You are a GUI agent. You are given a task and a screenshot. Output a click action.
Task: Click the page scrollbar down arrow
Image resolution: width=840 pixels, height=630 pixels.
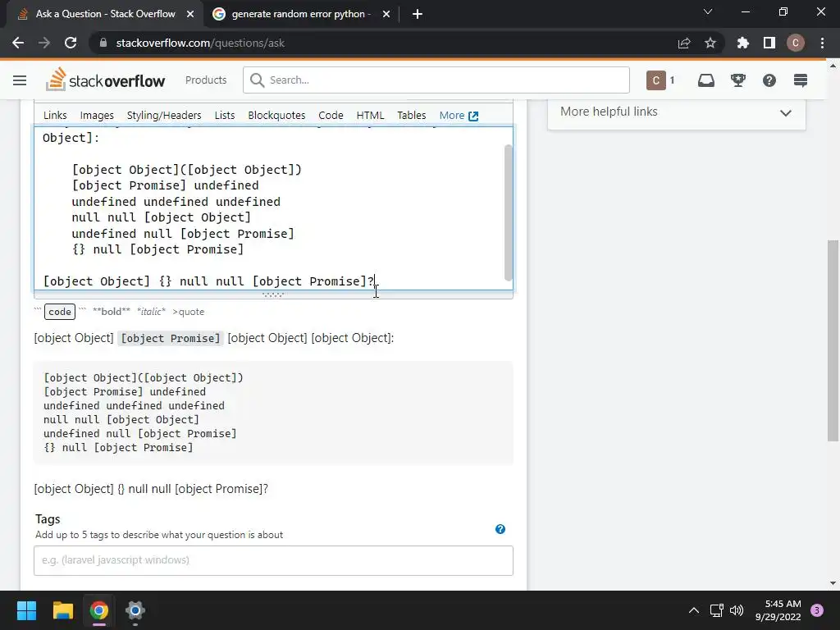[x=833, y=583]
